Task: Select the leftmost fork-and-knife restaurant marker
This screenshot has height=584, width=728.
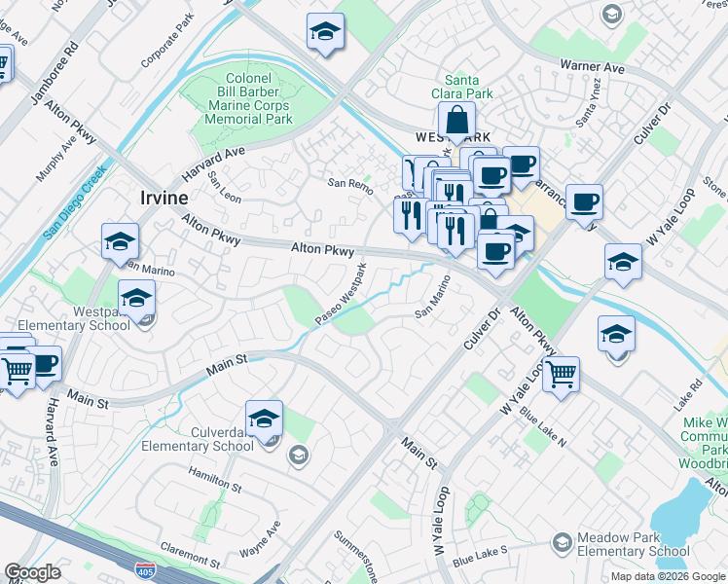Action: (410, 218)
